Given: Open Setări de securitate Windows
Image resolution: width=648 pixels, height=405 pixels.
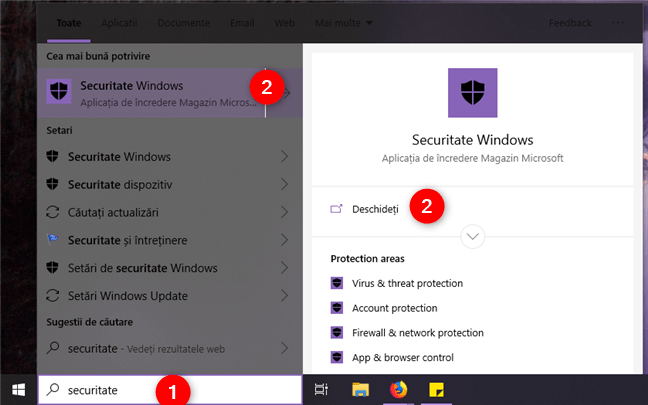Looking at the screenshot, I should (143, 268).
